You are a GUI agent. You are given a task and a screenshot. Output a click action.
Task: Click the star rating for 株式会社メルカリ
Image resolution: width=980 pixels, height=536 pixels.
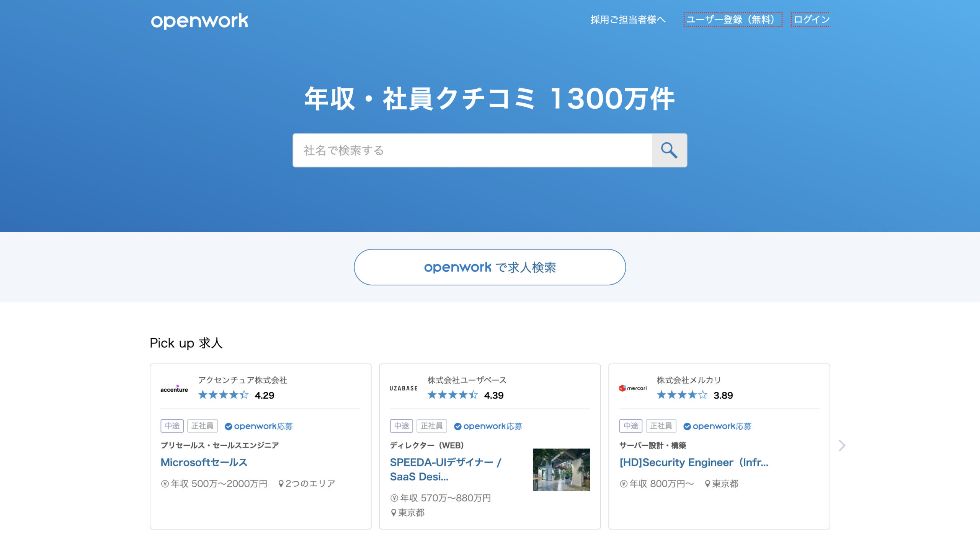point(682,395)
